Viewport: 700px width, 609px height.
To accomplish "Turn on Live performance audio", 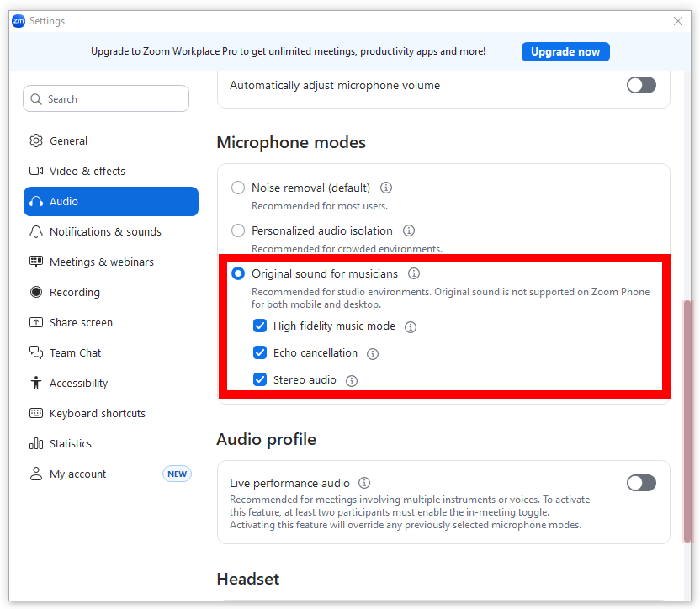I will tap(641, 483).
